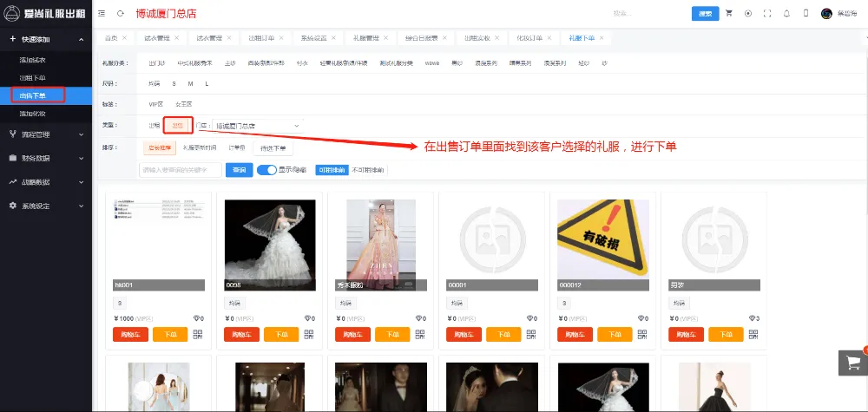Click the keyword search input field
The width and height of the screenshot is (868, 412).
click(181, 170)
